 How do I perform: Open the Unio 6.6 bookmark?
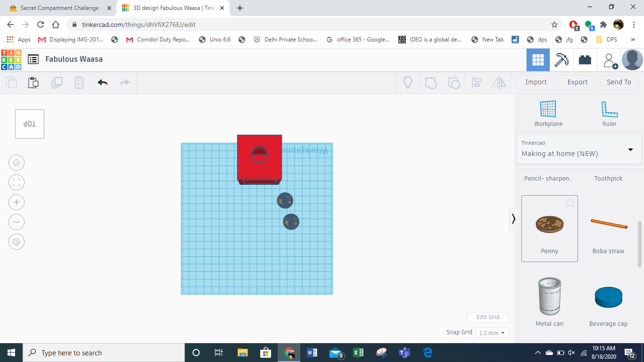(x=215, y=40)
